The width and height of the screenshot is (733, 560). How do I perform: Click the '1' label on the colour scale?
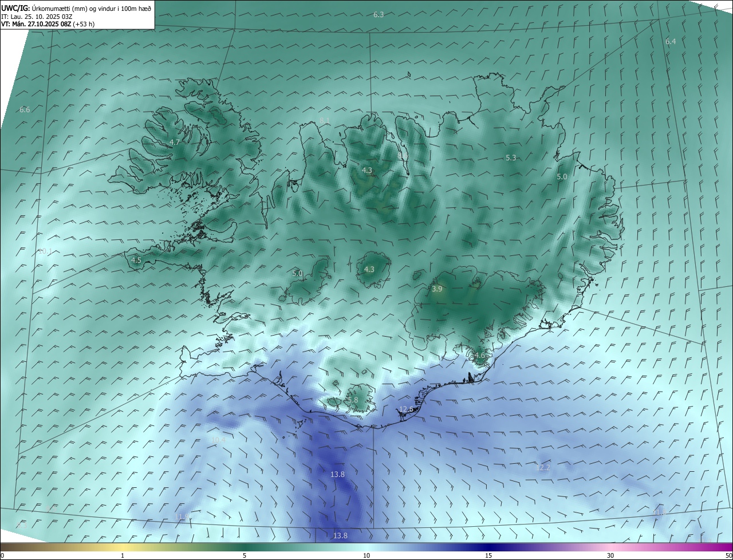pos(123,555)
